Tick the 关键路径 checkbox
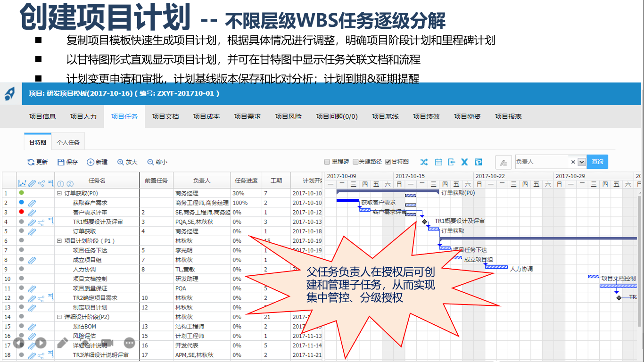This screenshot has width=644, height=362. pos(355,162)
